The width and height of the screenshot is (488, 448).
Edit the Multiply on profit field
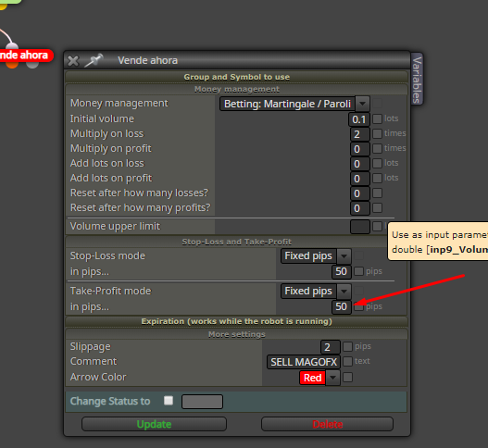[360, 149]
